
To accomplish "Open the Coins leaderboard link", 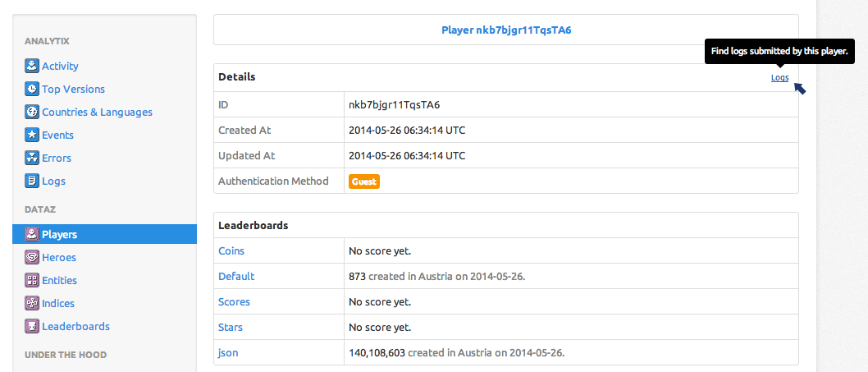I will tap(231, 251).
